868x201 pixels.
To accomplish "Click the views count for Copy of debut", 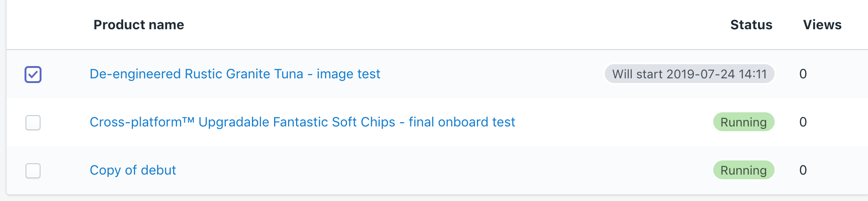I will (803, 170).
